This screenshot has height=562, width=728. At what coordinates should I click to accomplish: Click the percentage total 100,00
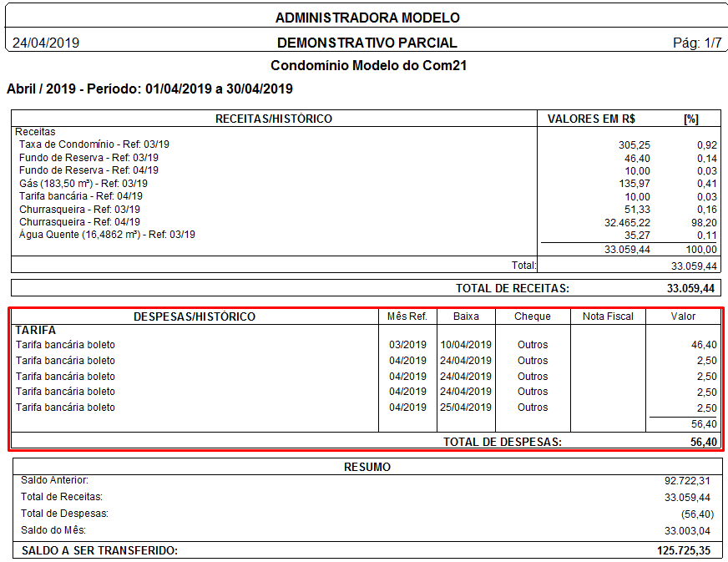701,250
